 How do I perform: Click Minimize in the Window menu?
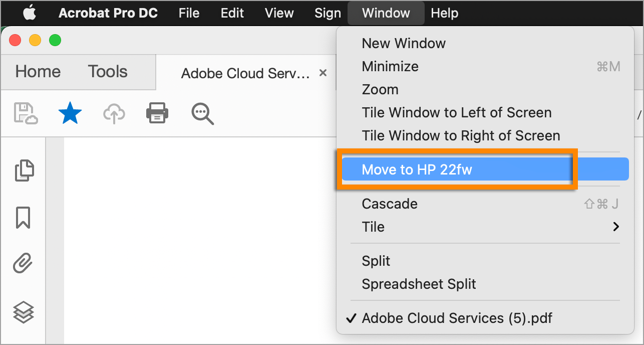pos(390,66)
